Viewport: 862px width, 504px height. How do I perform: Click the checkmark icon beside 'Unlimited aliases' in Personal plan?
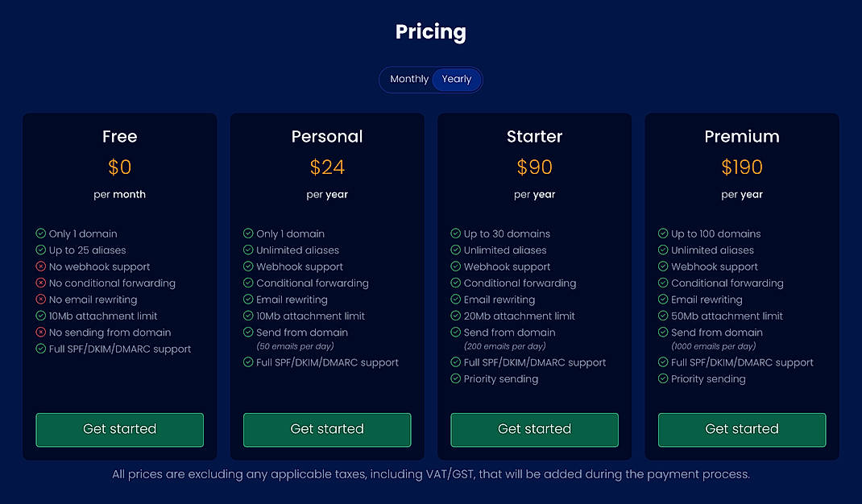click(248, 250)
